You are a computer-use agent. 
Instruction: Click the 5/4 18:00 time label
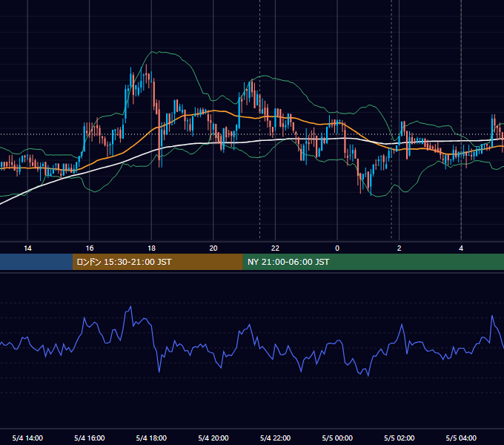click(x=151, y=438)
